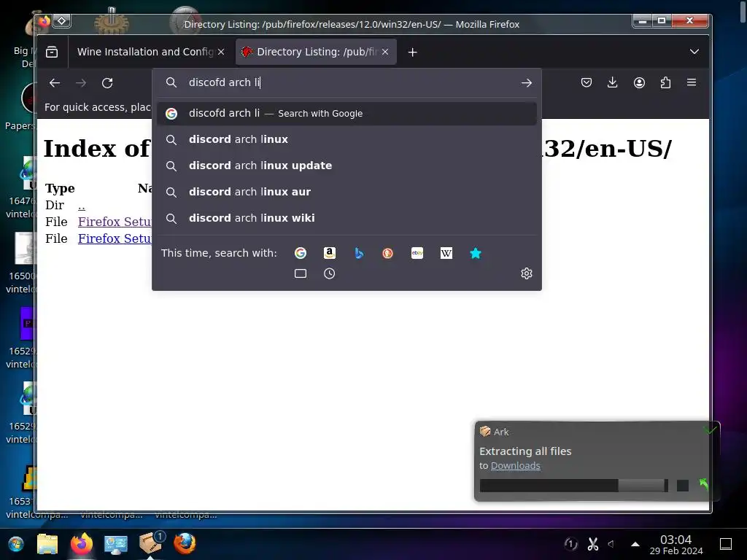This screenshot has width=747, height=560.
Task: Click the Go arrow in the address bar
Action: tap(527, 83)
